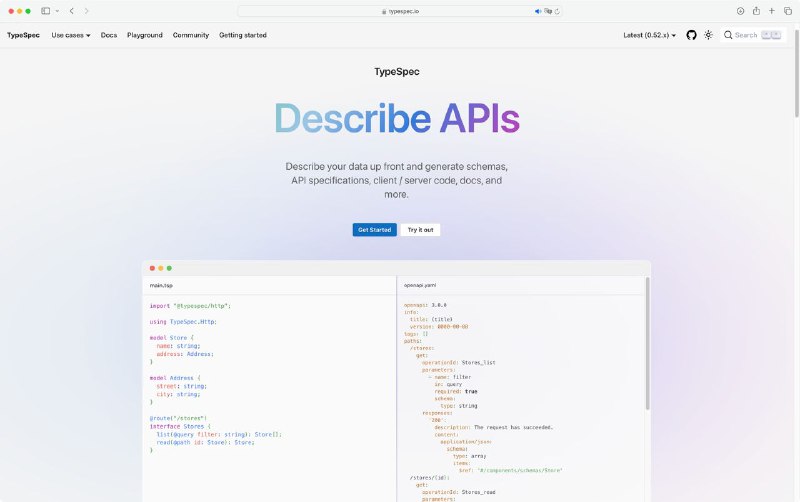Click the 'openapi: 3.0.0' yaml line
This screenshot has height=502, width=800.
[425, 305]
